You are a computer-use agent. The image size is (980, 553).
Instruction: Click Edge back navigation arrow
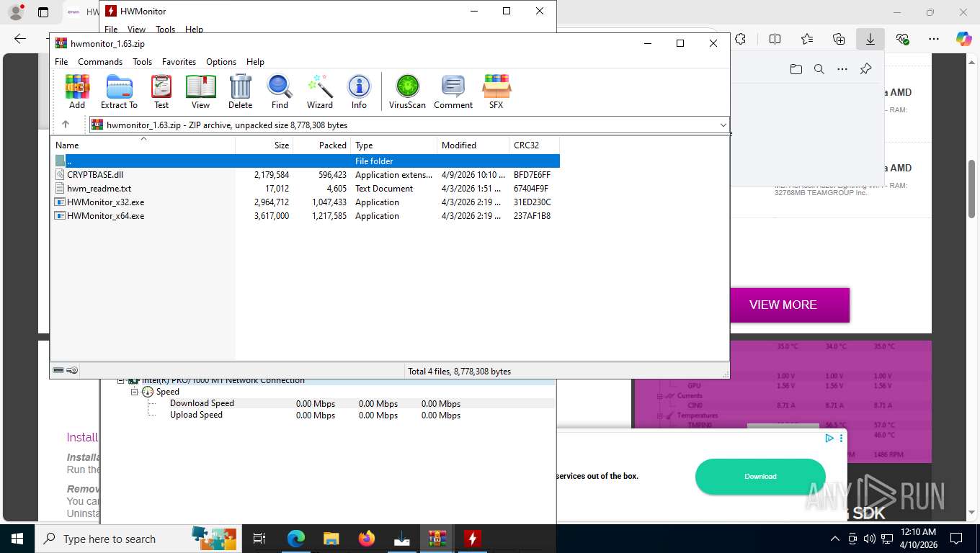click(x=20, y=39)
